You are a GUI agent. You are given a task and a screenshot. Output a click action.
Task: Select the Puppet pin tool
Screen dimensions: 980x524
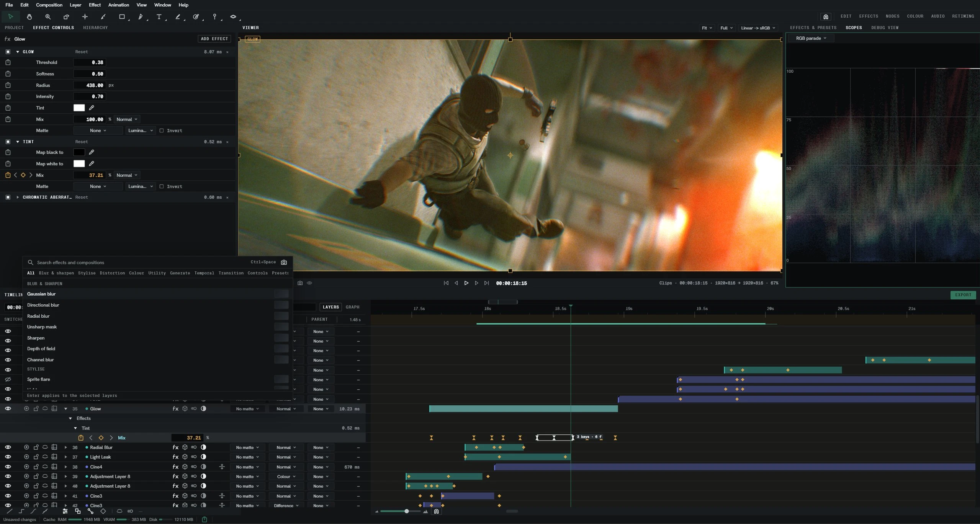(214, 16)
